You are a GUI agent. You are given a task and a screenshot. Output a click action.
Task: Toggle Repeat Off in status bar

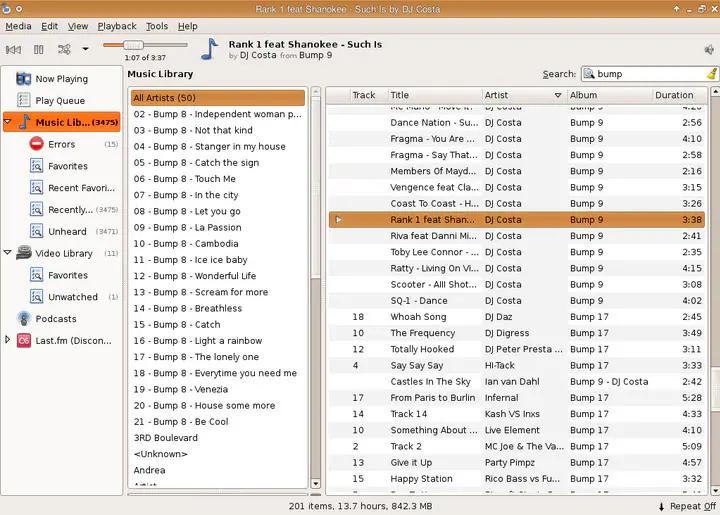692,506
